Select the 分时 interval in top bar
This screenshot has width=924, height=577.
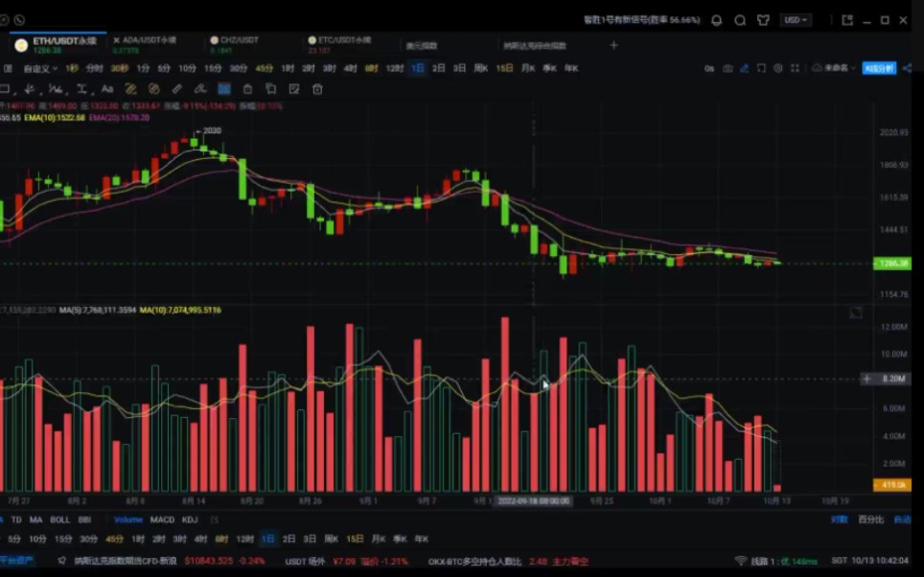[x=94, y=68]
